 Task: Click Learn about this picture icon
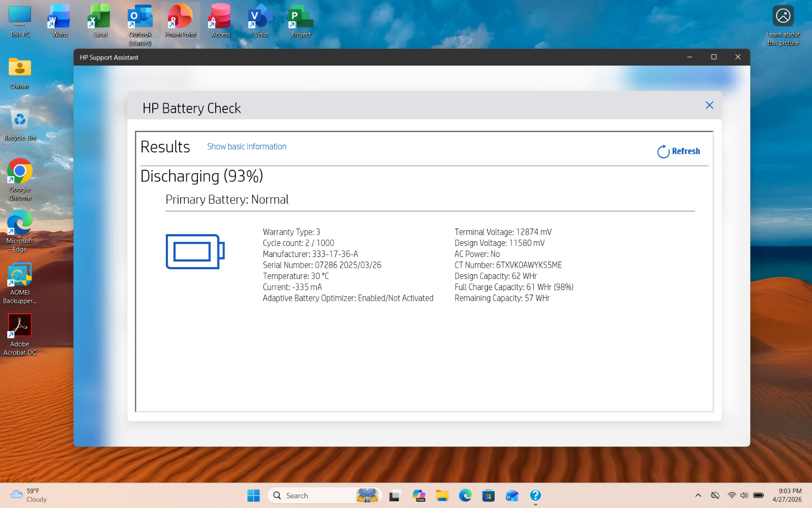[783, 25]
